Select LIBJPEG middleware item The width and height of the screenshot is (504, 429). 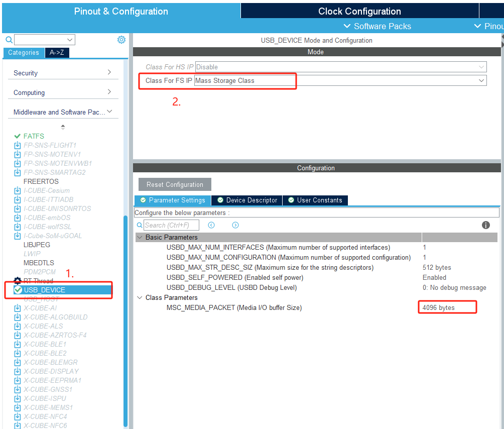coord(37,245)
